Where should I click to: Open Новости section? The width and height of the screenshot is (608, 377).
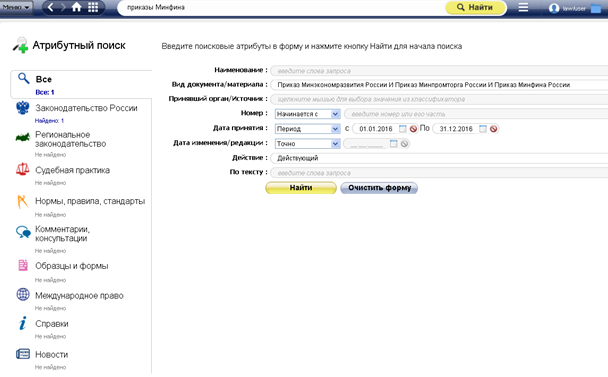click(52, 354)
